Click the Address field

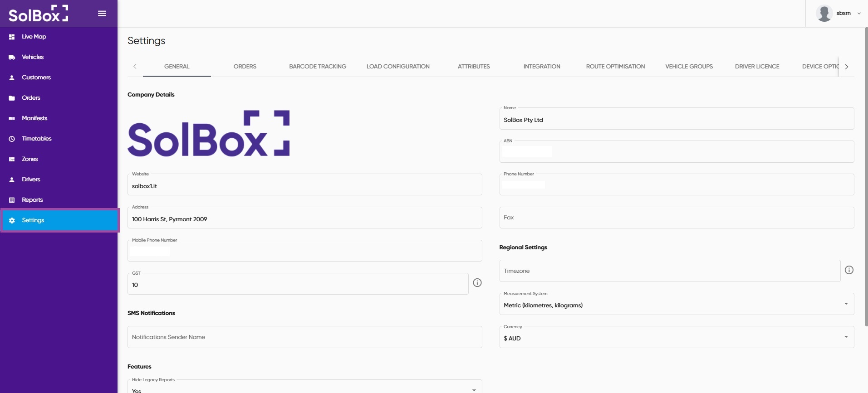coord(304,218)
